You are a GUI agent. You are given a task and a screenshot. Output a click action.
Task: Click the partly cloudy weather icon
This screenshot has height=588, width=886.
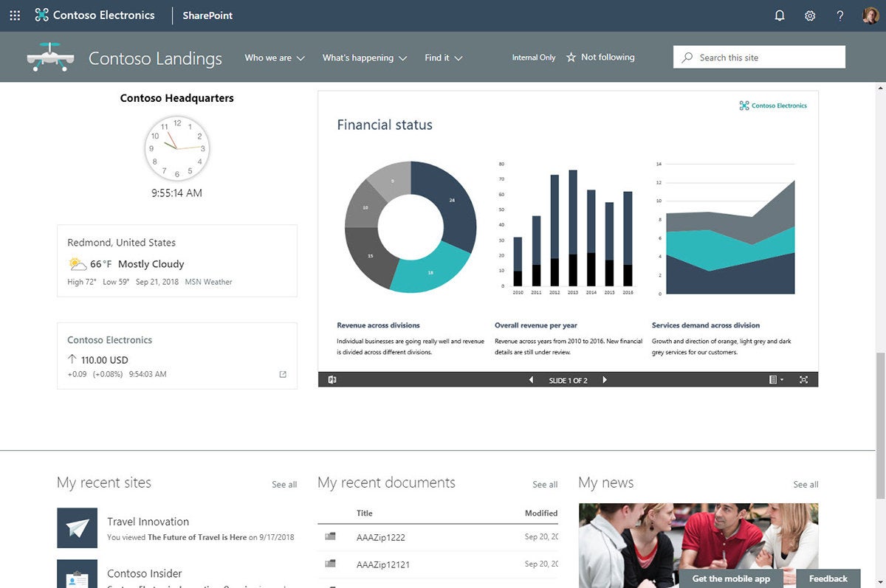pyautogui.click(x=78, y=263)
